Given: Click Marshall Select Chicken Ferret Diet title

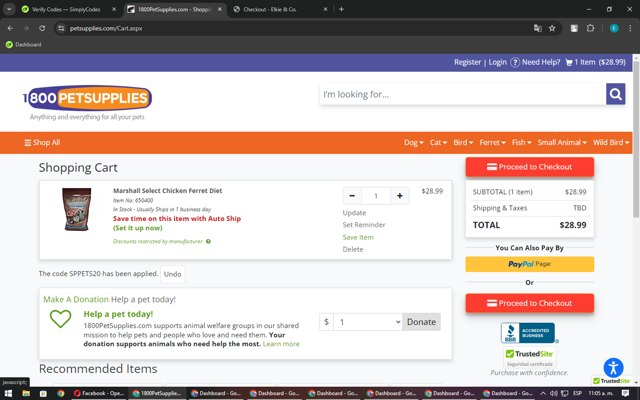Looking at the screenshot, I should 167,191.
